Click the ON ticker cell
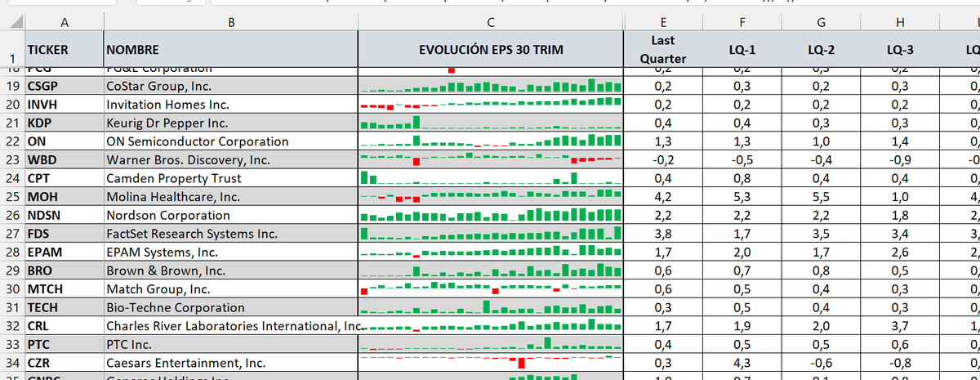 (x=65, y=141)
